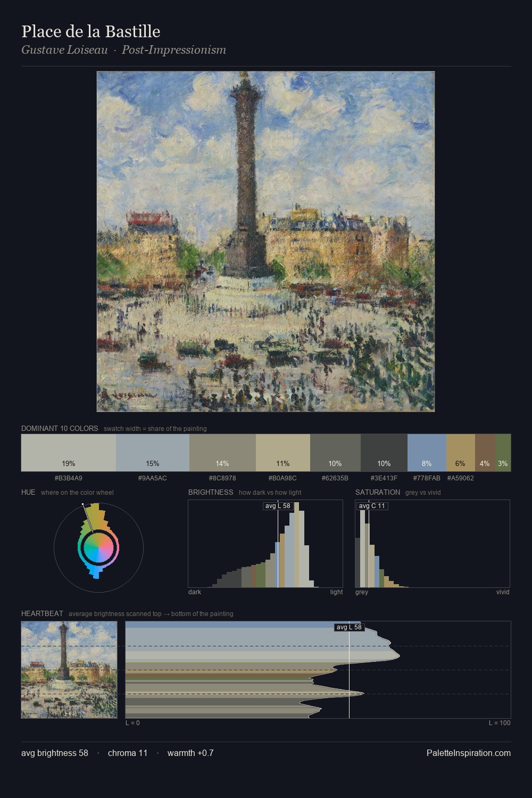Screen dimensions: 532x798
Task: Select the 8% steel blue swatch
Action: tap(427, 453)
